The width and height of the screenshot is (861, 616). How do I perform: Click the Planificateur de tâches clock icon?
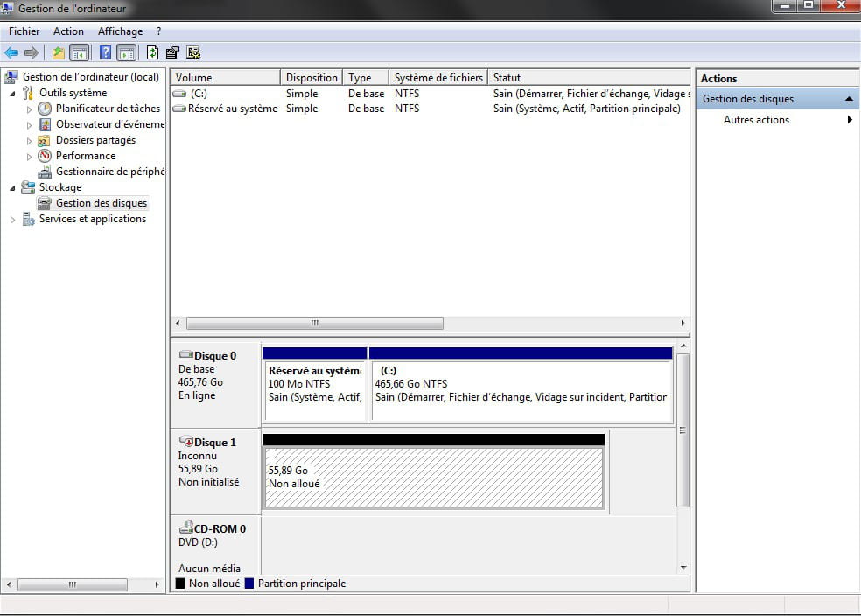point(45,108)
